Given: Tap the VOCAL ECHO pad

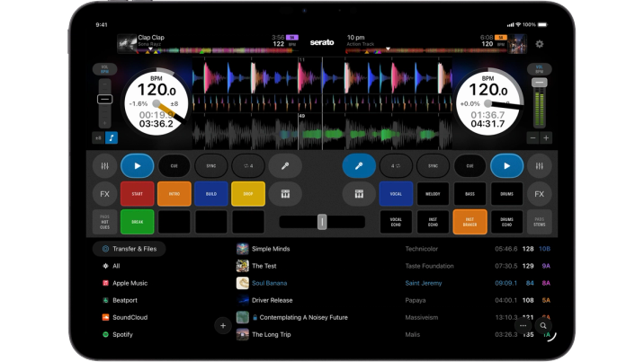Looking at the screenshot, I should click(x=396, y=222).
